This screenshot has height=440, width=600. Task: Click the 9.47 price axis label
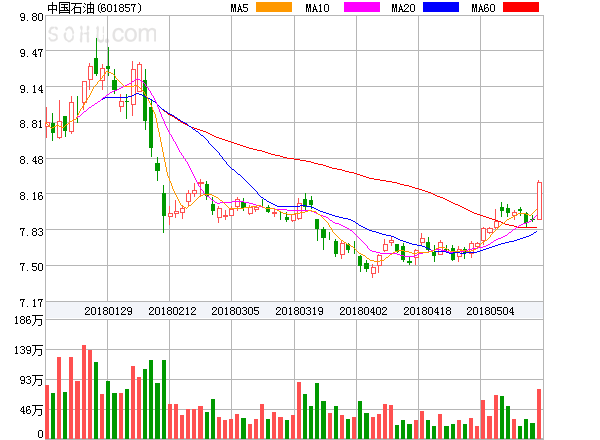pos(31,53)
